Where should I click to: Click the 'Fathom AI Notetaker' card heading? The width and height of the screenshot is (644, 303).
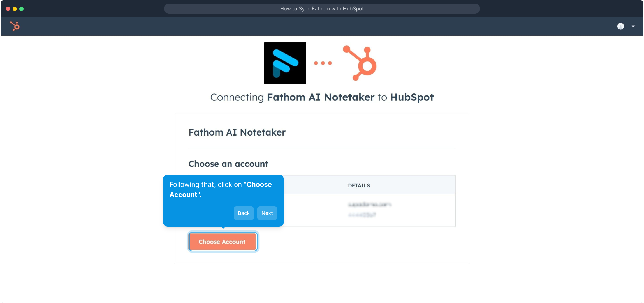click(x=237, y=132)
